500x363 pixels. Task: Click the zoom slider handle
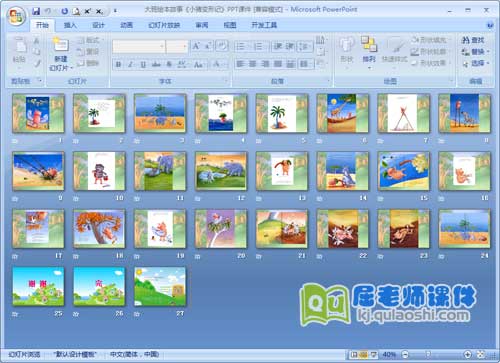429,354
